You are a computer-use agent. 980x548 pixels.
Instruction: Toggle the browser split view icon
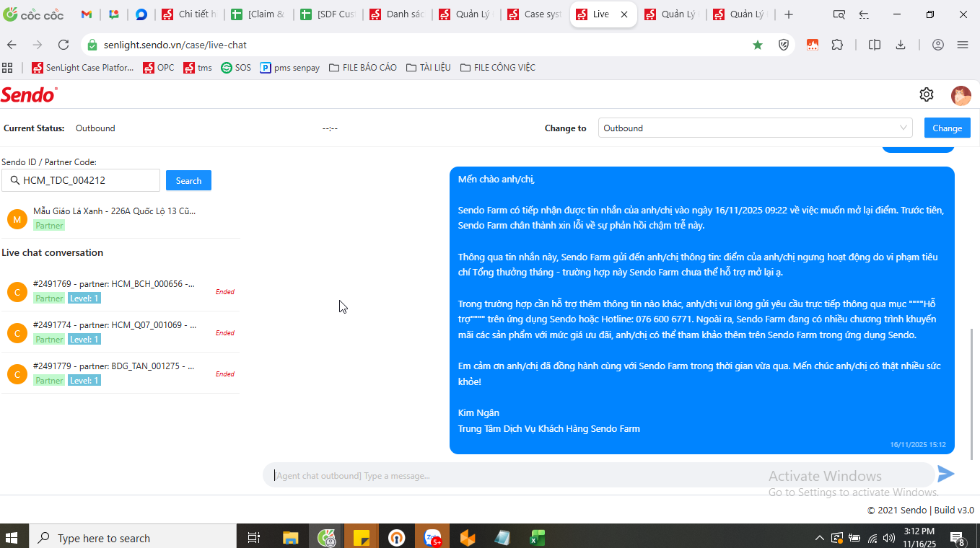(875, 45)
